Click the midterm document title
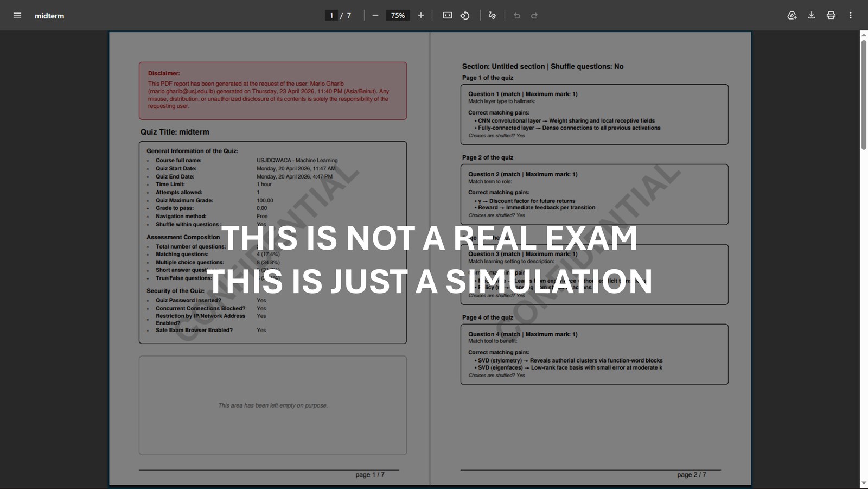This screenshot has width=868, height=489. (49, 16)
